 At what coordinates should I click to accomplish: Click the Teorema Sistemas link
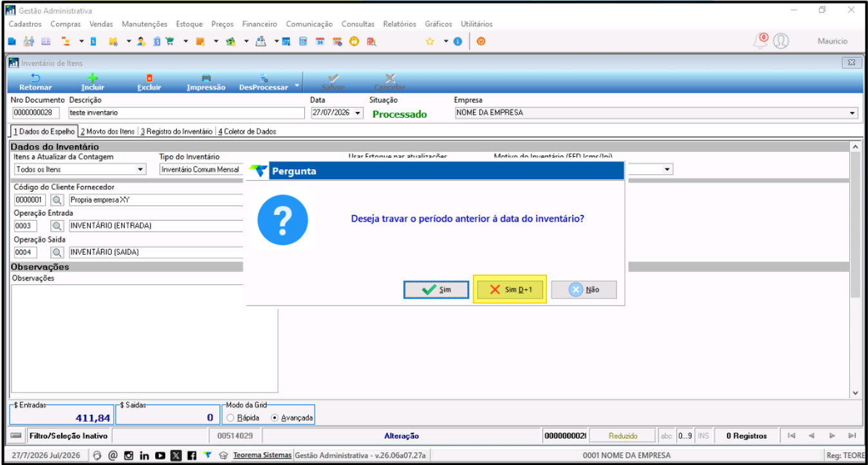262,455
